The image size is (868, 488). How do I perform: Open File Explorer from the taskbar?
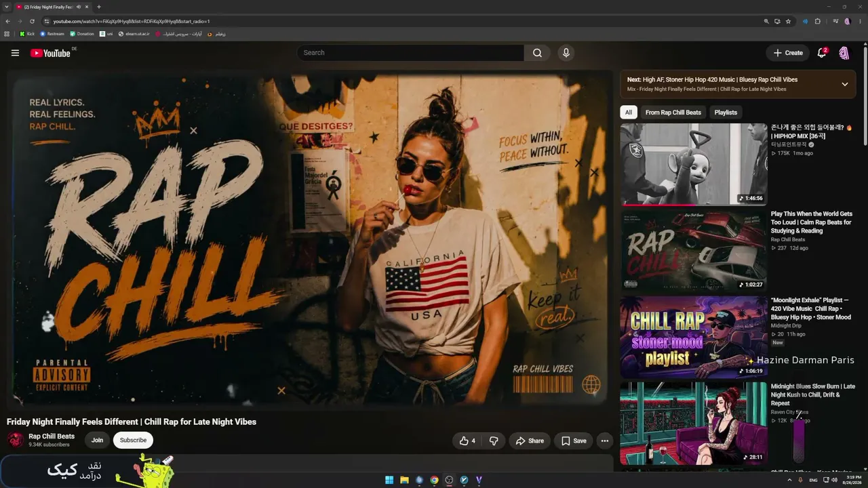pyautogui.click(x=404, y=480)
